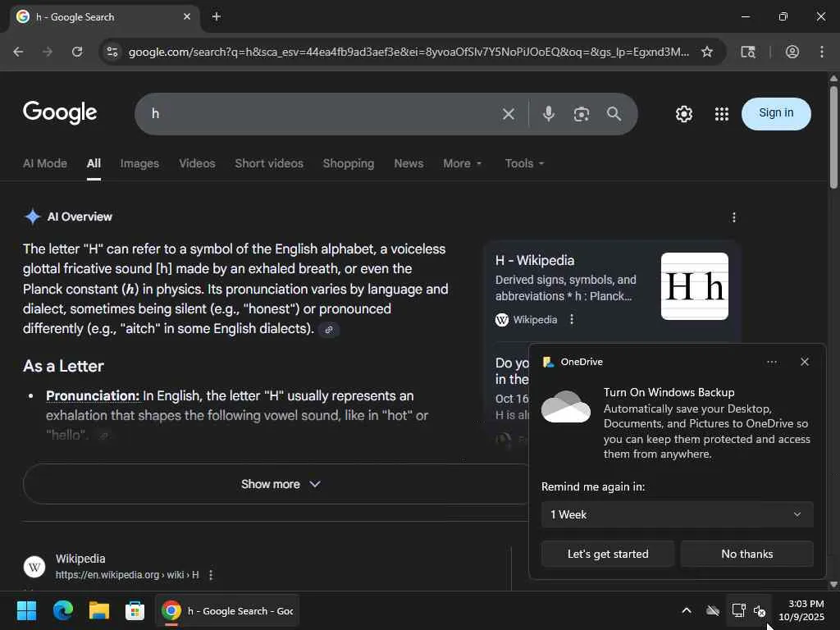Screen dimensions: 840x630
Task: Expand the More dropdown
Action: (463, 163)
